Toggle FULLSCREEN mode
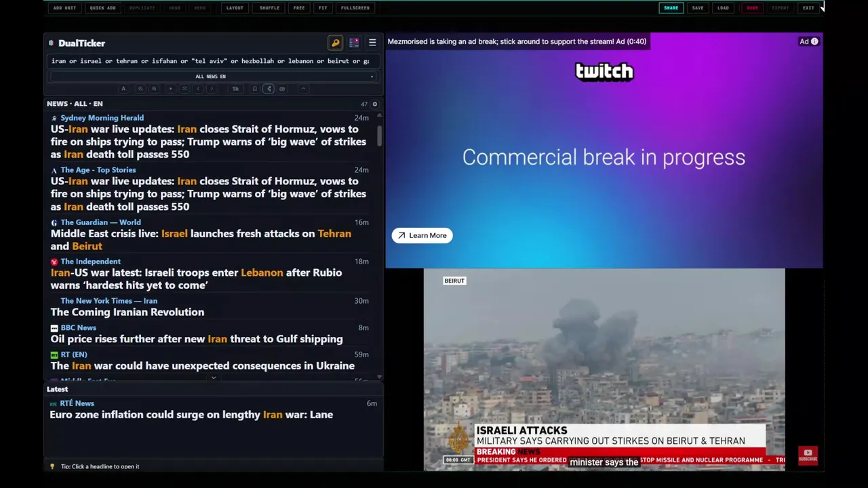Screen dimensions: 868x488 (355, 8)
